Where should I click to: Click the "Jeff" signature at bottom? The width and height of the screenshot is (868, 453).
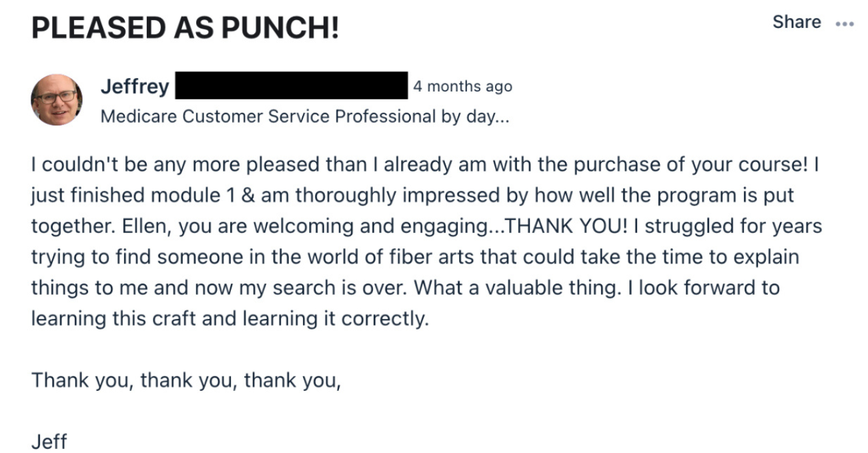pyautogui.click(x=49, y=442)
